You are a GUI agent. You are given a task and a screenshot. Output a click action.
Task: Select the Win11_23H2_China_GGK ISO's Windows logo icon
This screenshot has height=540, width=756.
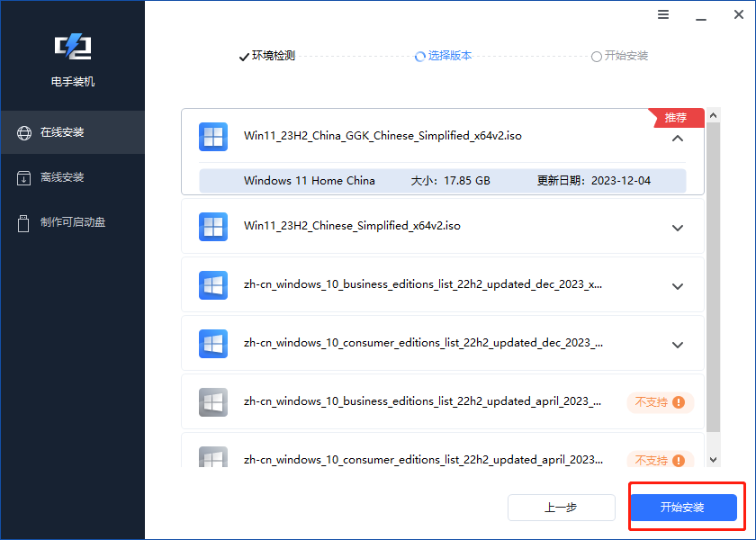[x=213, y=137]
